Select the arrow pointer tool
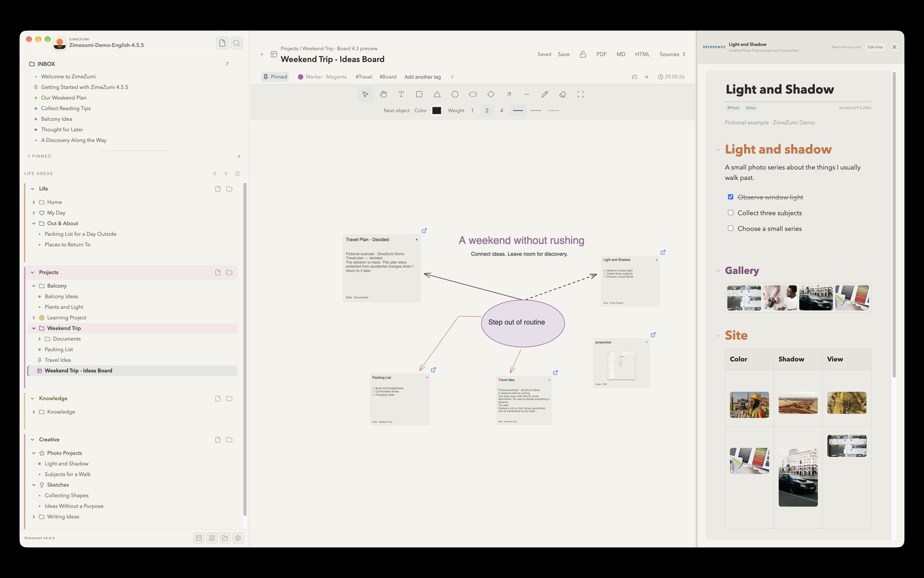924x578 pixels. tap(365, 95)
